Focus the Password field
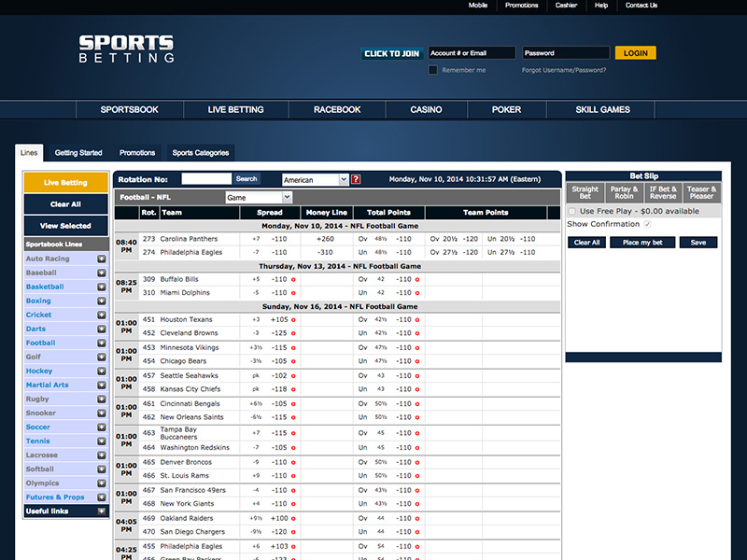The height and width of the screenshot is (560, 747). pyautogui.click(x=566, y=53)
